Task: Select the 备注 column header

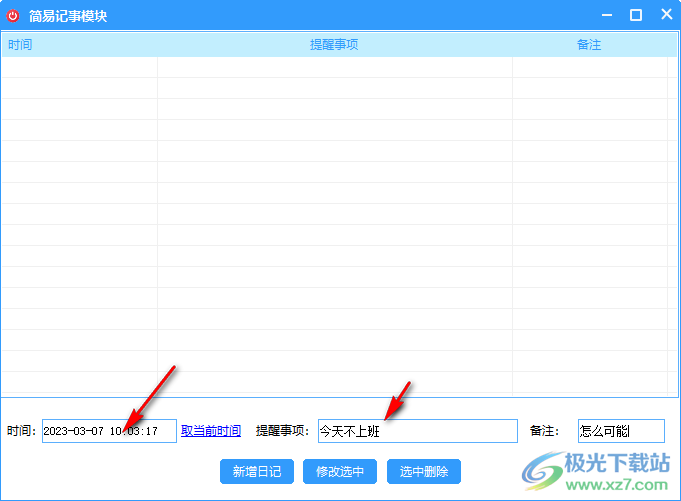Action: [x=589, y=45]
